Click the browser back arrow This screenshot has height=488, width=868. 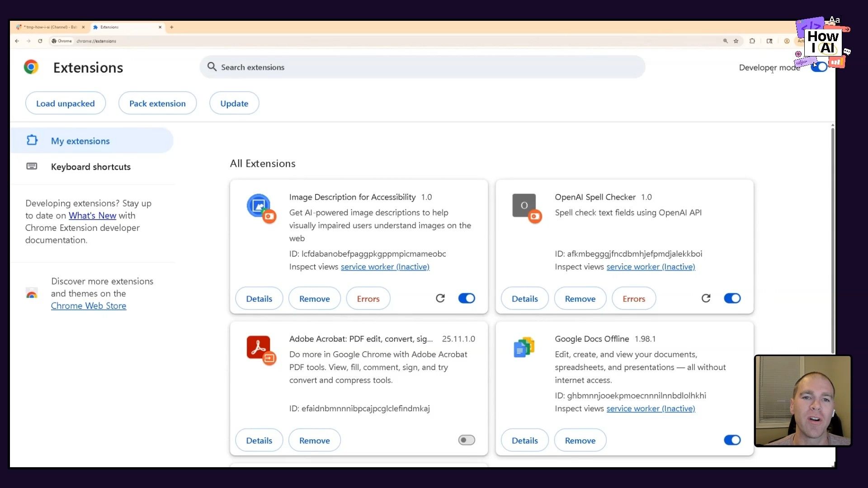point(17,41)
